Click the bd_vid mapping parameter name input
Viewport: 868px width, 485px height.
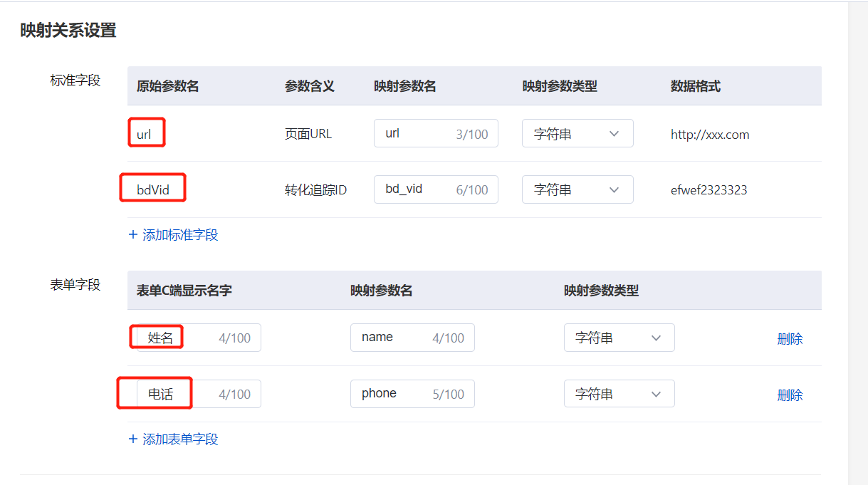tap(417, 190)
